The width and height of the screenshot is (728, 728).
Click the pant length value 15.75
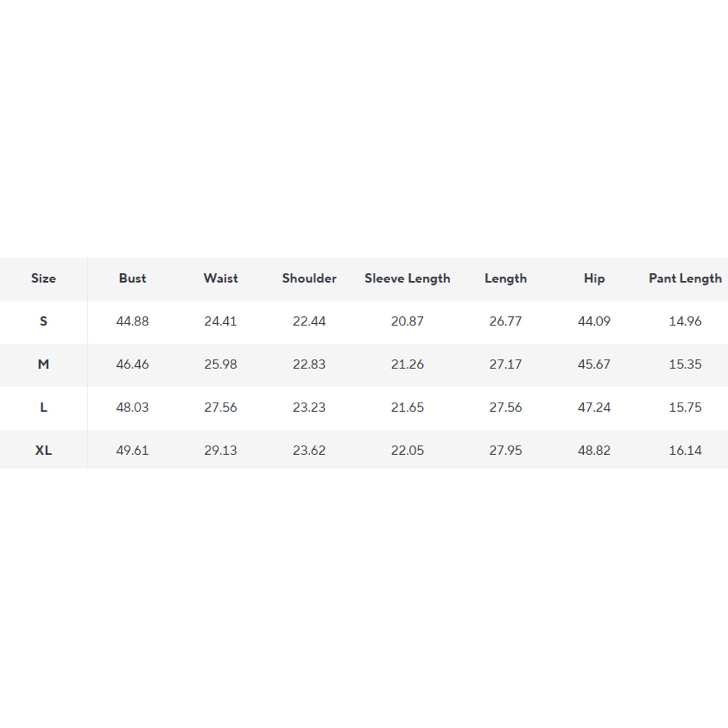685,407
